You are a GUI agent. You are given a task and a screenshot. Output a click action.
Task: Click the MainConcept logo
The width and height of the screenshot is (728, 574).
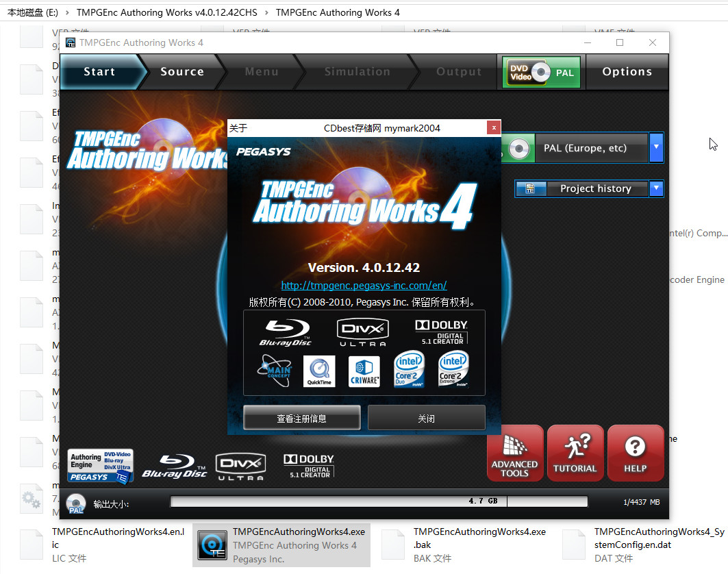pos(275,371)
